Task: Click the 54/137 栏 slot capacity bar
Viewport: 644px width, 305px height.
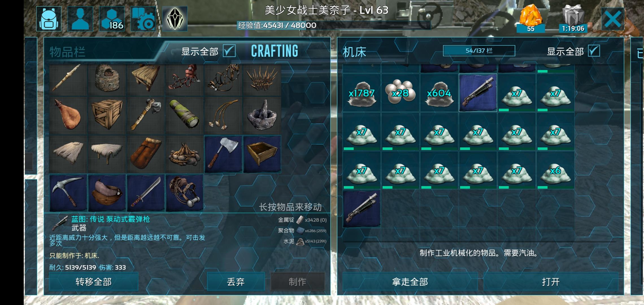Action: tap(479, 51)
